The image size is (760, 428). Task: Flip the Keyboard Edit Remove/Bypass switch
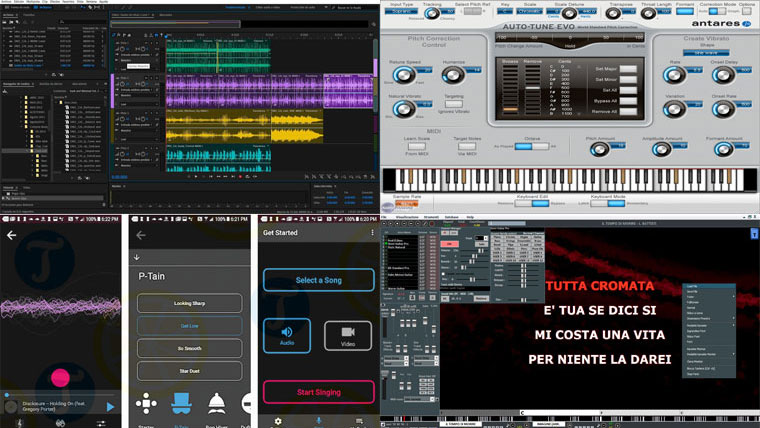click(x=532, y=204)
